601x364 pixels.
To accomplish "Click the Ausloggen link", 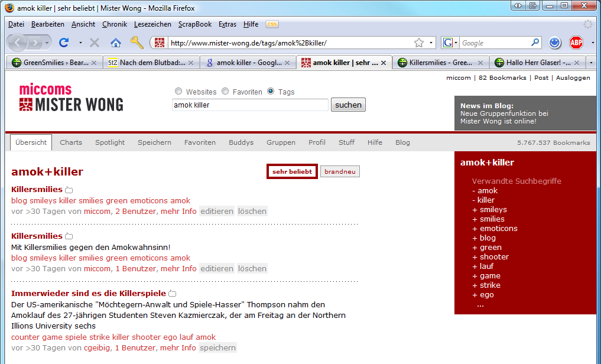I will click(x=573, y=78).
